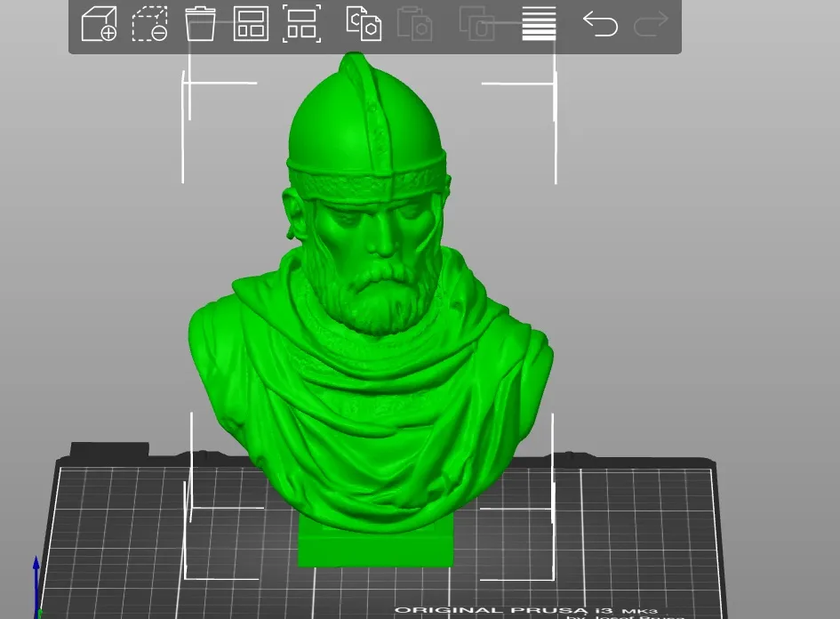840x619 pixels.
Task: Open the variable layer height editing tool
Action: (539, 24)
